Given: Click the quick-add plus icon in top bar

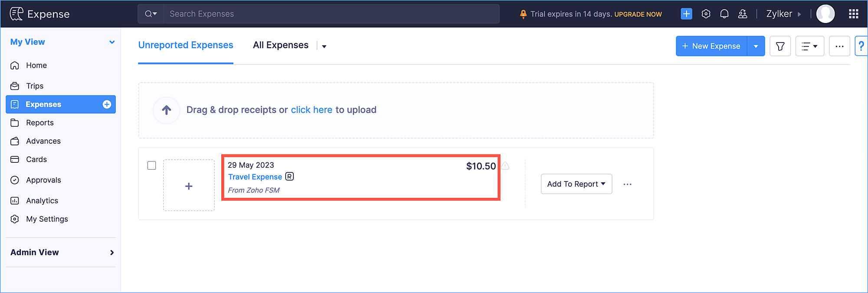Looking at the screenshot, I should click(686, 14).
